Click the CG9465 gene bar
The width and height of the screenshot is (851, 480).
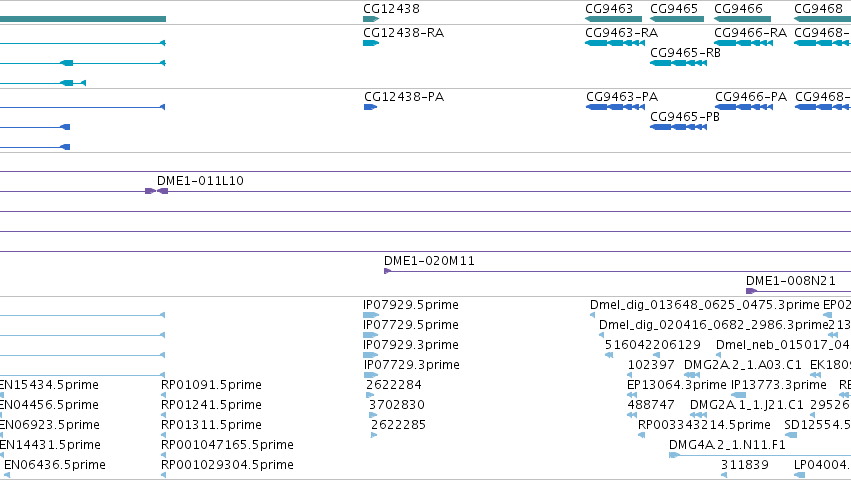tap(677, 19)
